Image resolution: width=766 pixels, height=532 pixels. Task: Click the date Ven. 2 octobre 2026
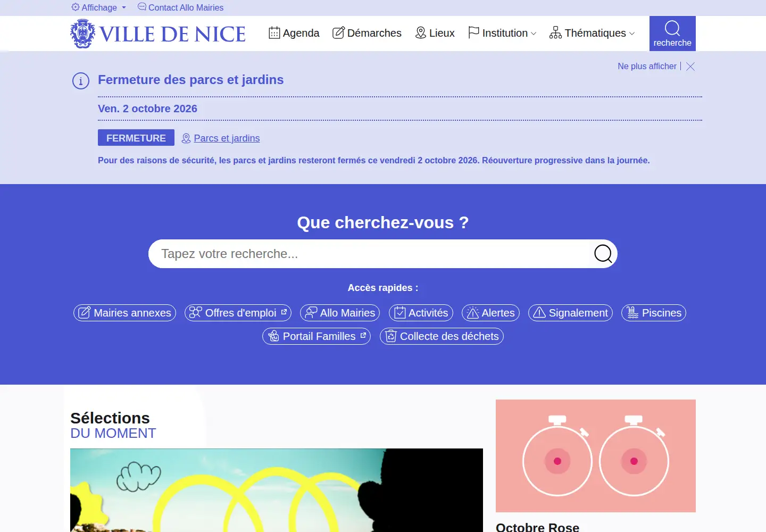147,109
